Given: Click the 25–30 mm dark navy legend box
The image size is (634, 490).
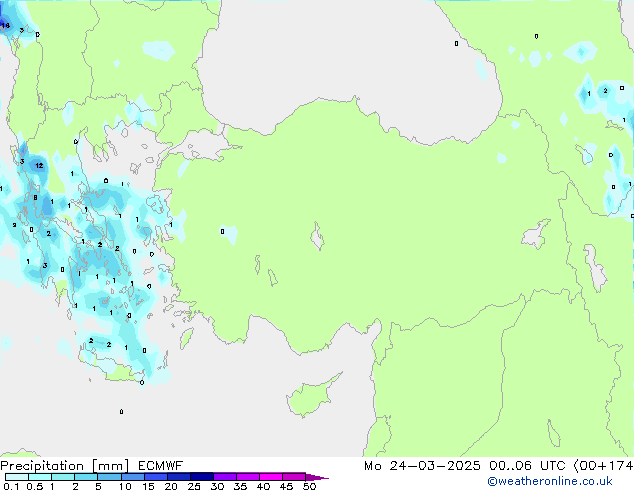Looking at the screenshot, I should pyautogui.click(x=202, y=477).
